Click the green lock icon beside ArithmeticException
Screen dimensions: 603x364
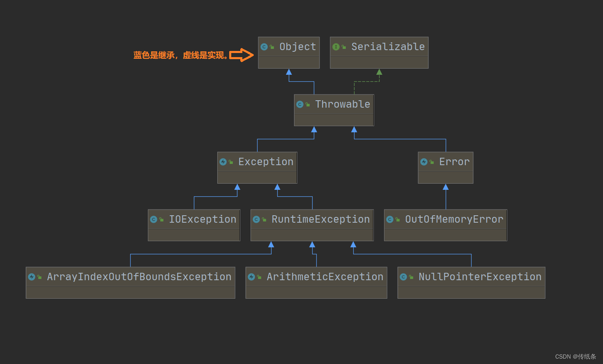(x=259, y=277)
